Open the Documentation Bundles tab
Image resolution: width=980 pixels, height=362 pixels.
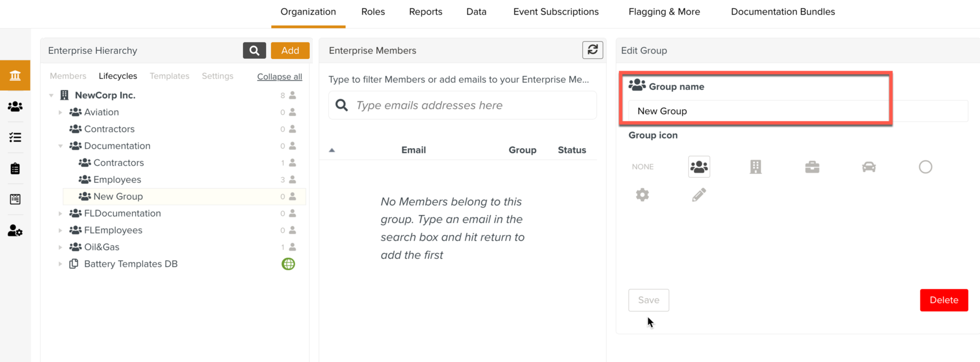[x=782, y=12]
